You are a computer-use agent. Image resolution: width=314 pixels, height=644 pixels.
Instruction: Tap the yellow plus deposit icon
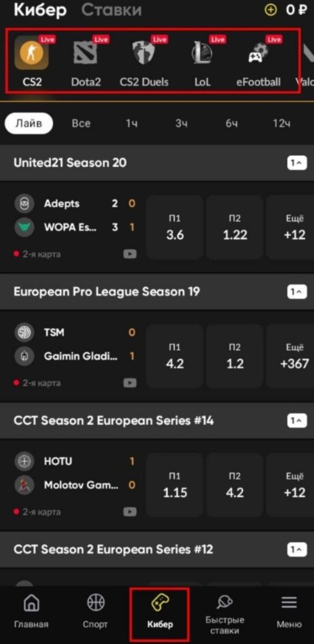pyautogui.click(x=271, y=10)
